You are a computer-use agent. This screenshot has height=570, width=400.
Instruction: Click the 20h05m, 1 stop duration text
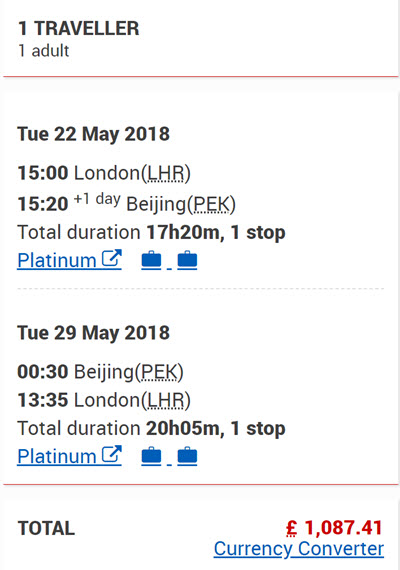216,429
